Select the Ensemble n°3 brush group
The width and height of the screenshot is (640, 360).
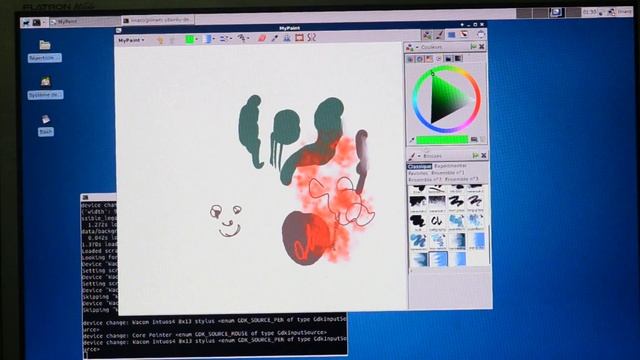click(x=461, y=179)
